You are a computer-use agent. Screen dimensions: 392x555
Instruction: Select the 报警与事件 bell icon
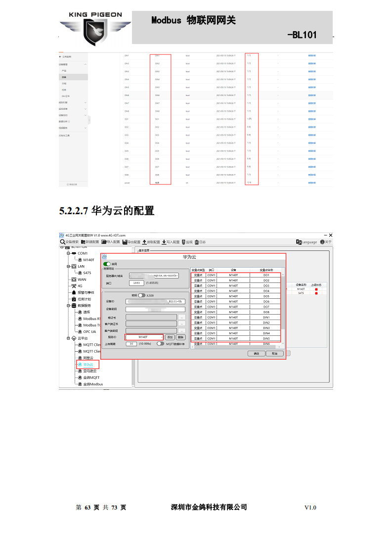point(74,293)
